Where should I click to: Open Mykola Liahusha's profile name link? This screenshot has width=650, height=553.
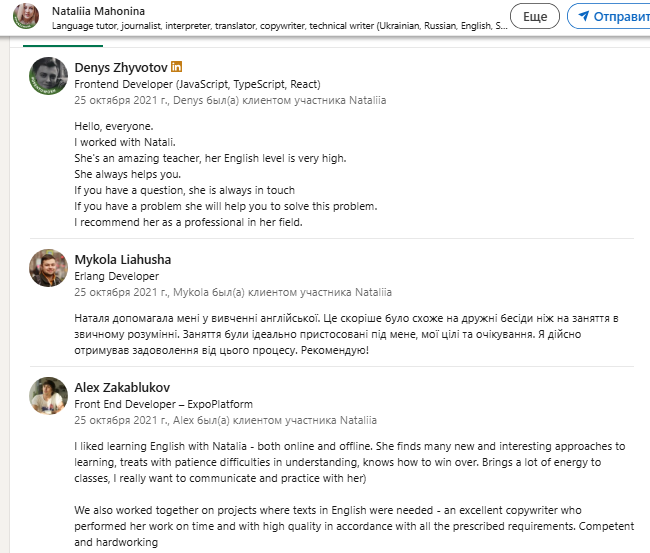tap(123, 260)
